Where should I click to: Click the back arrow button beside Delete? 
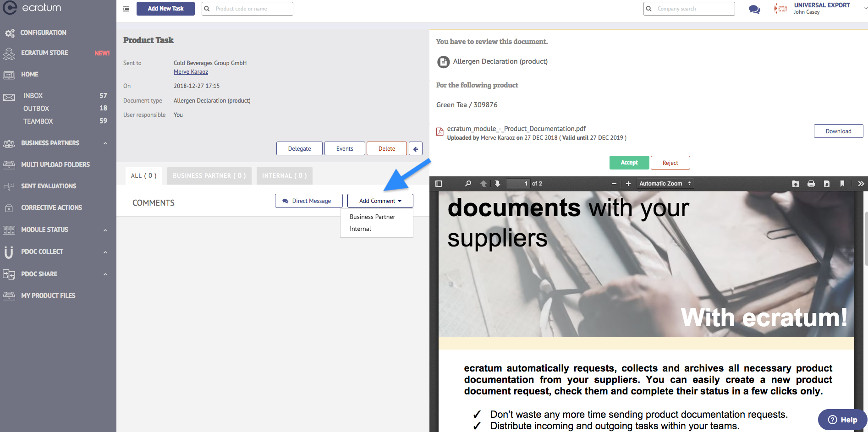[416, 149]
